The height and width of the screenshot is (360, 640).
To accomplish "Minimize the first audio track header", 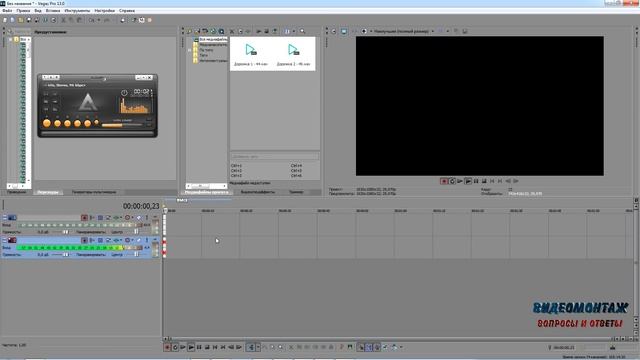I will [5, 218].
